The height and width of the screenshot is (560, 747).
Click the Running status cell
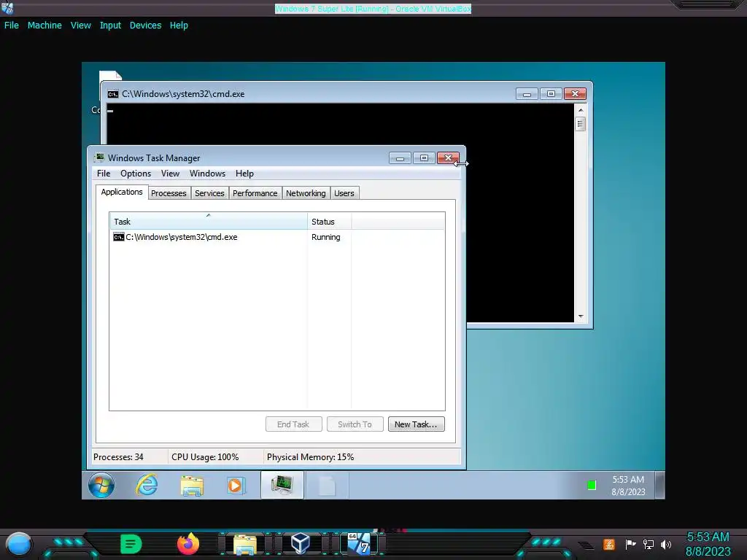point(326,237)
